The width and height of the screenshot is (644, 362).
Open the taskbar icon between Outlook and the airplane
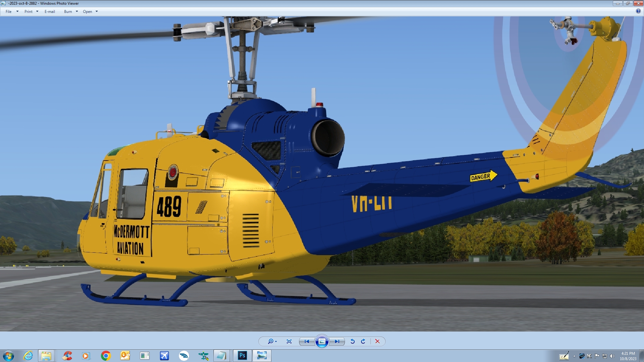(145, 356)
